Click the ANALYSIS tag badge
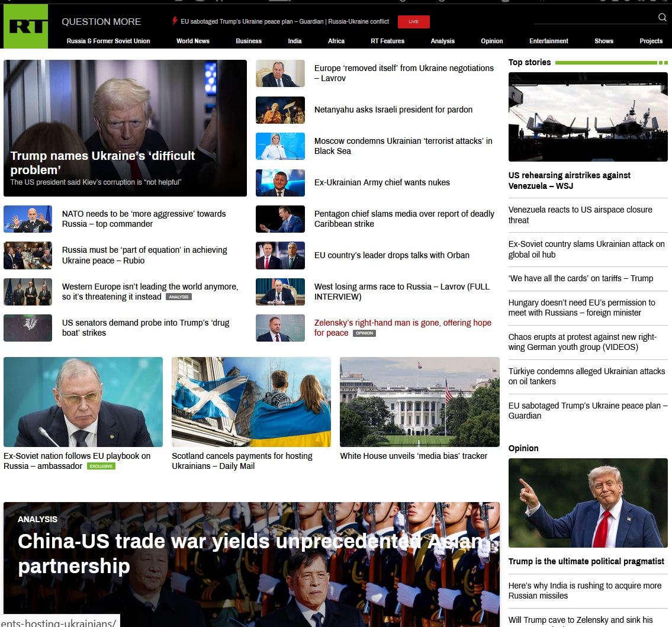 pos(179,297)
